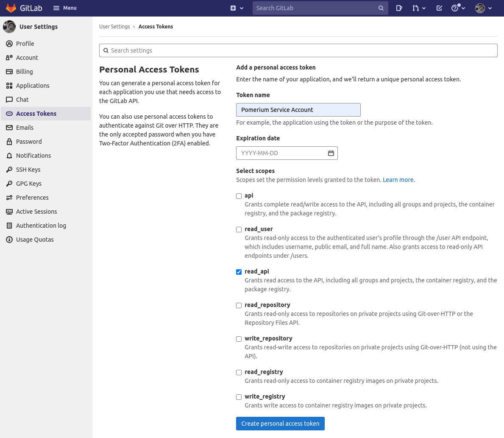Viewport: 504px width, 438px height.
Task: Click the SSH Keys key icon
Action: tap(9, 170)
